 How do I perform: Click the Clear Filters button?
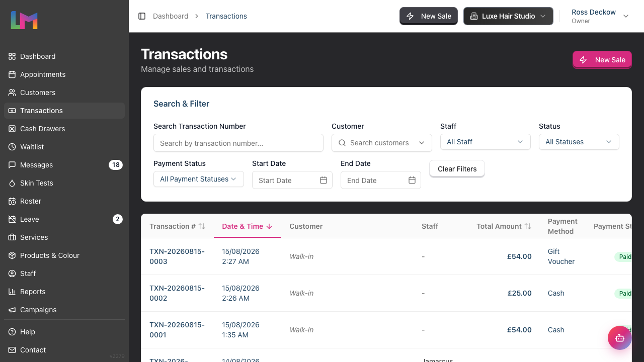[x=457, y=169]
